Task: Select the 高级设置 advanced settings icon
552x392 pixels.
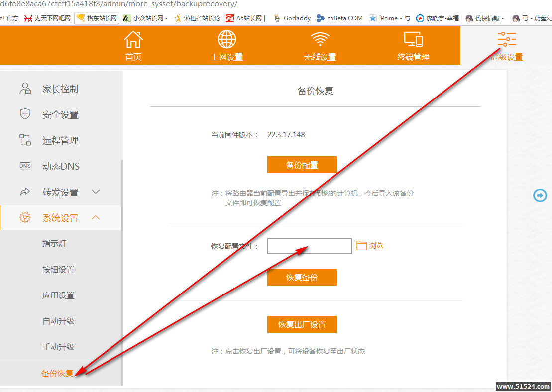Action: pyautogui.click(x=506, y=39)
